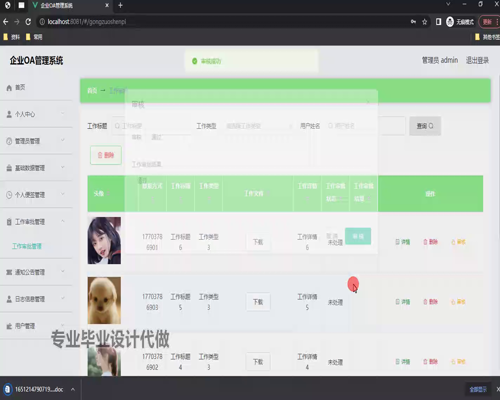Bookmark this page with star icon

click(x=424, y=22)
